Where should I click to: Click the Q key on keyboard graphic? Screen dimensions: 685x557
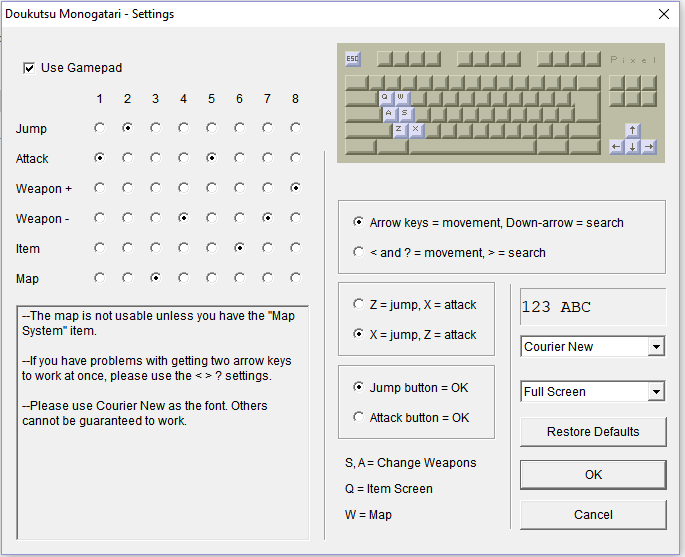click(385, 98)
